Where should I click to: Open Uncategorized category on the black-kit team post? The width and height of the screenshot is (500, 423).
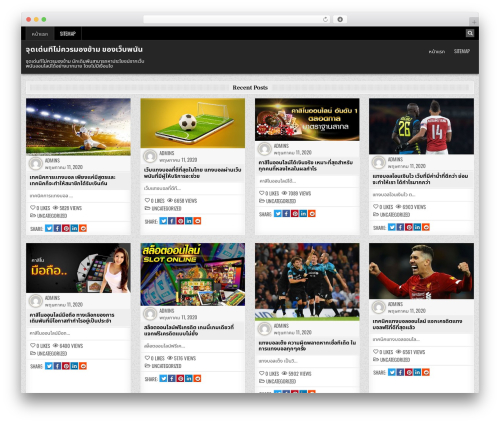point(281,381)
